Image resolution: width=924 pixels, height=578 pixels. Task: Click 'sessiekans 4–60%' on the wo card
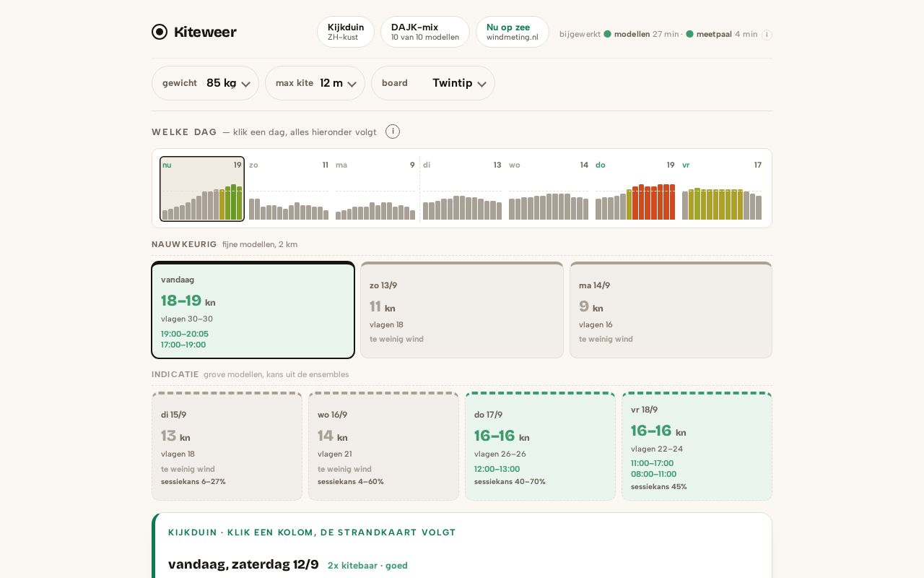pos(351,481)
